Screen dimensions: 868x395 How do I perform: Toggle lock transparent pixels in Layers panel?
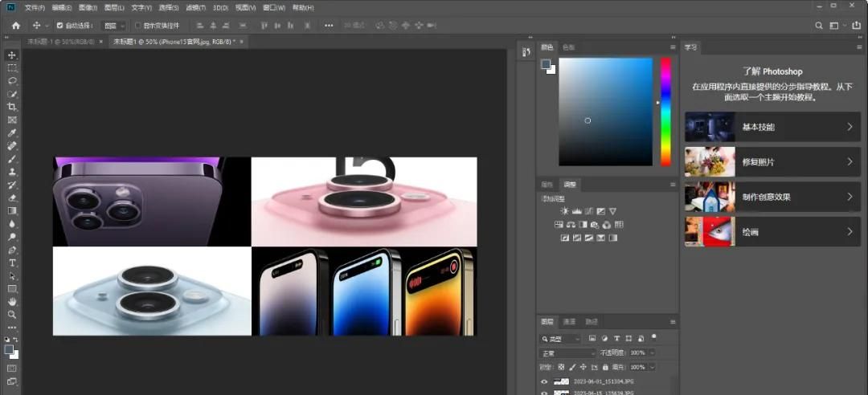coord(561,367)
